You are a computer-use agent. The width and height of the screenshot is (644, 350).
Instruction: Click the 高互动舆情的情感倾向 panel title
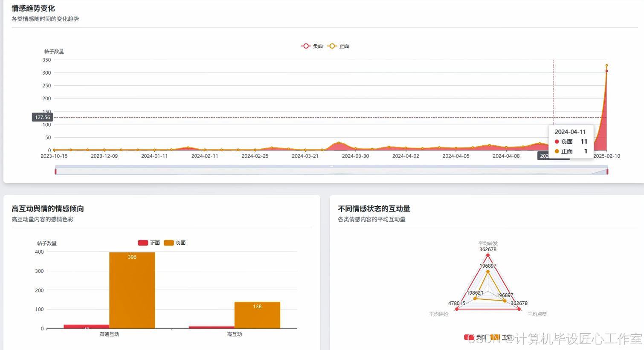pos(48,208)
